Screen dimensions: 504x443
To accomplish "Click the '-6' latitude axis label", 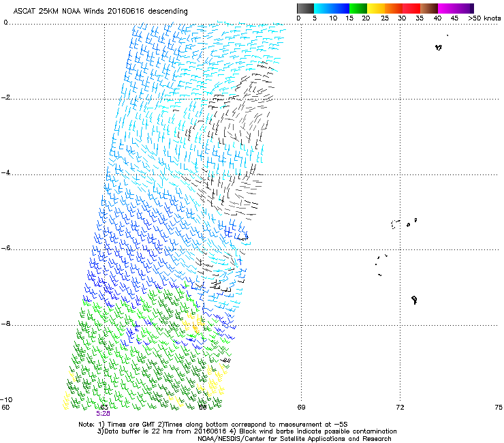I will (5, 248).
